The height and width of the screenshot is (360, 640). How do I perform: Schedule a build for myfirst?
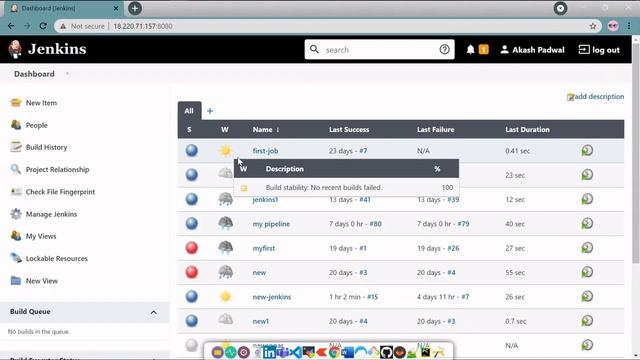click(587, 248)
